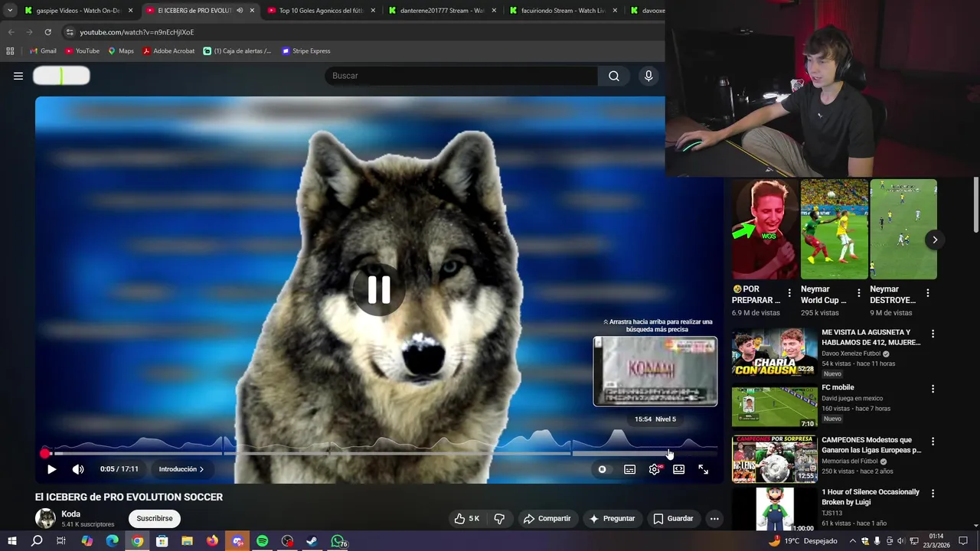Open more actions ellipsis under the video

click(714, 518)
